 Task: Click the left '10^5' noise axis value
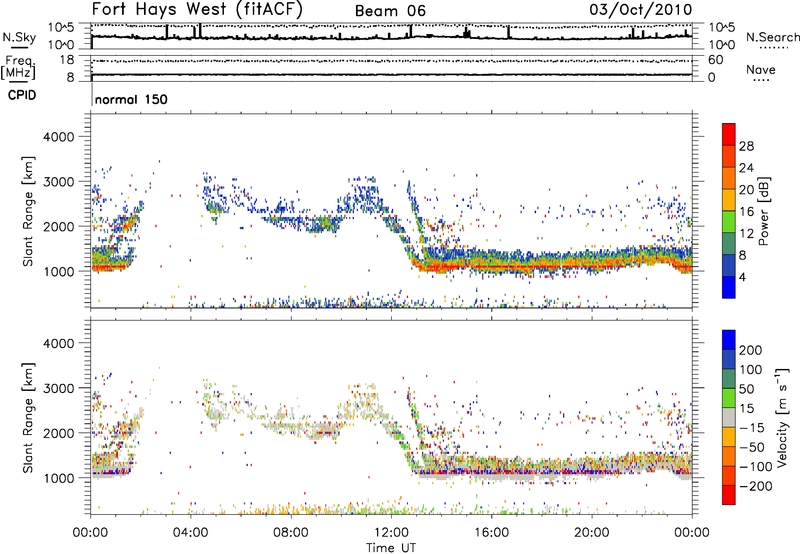61,27
